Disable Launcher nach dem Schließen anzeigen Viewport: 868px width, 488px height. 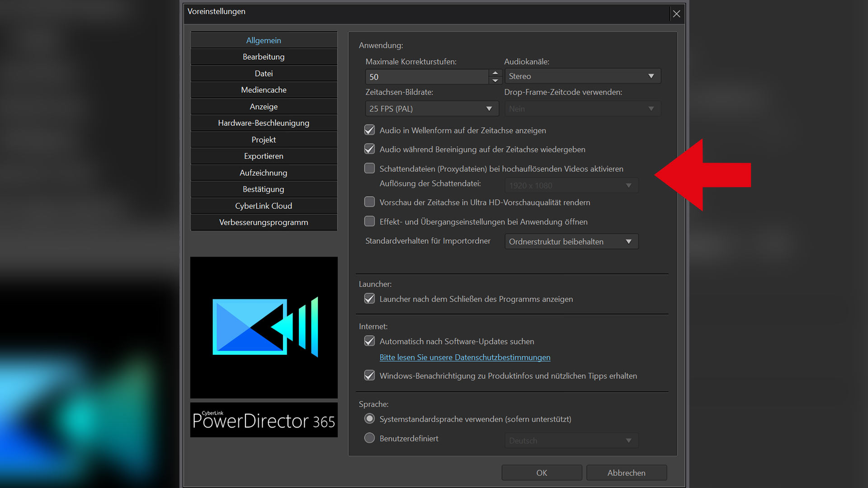369,299
